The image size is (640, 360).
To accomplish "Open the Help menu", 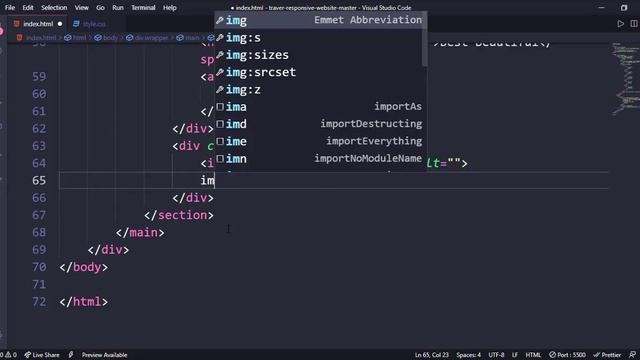I will tap(169, 7).
